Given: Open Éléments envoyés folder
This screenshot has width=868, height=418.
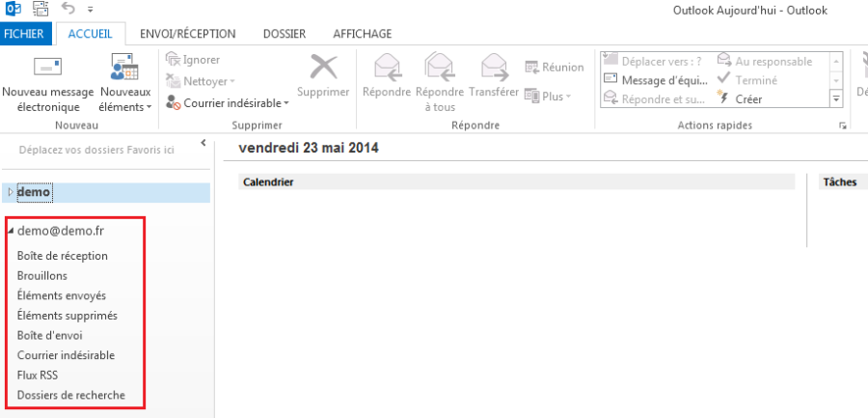Looking at the screenshot, I should coord(62,295).
